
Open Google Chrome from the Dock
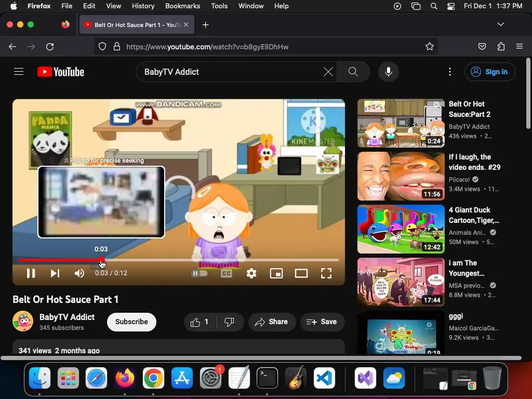153,378
